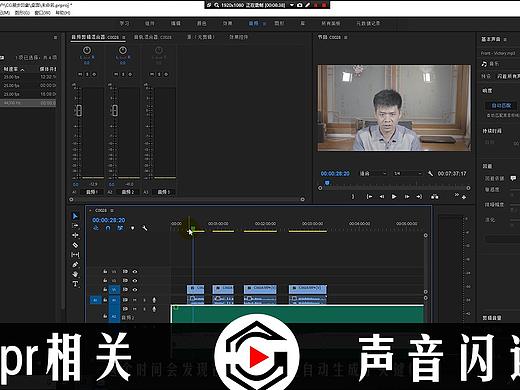
Task: Click the Program monitor current timecode
Action: click(335, 173)
